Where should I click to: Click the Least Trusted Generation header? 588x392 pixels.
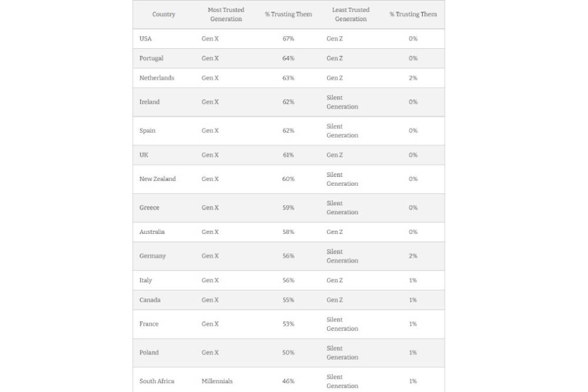click(x=350, y=14)
